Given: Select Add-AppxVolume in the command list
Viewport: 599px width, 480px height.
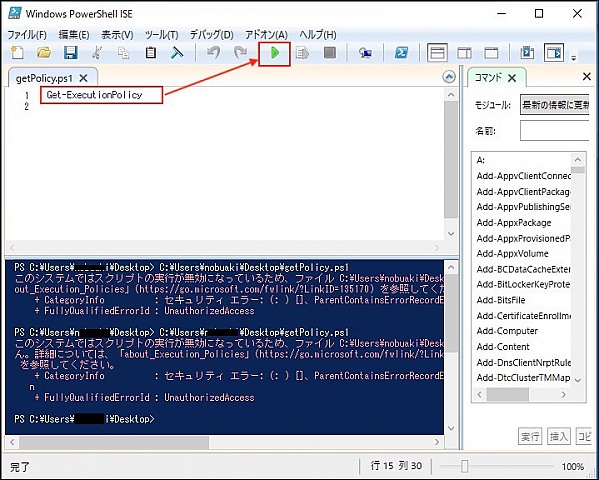Looking at the screenshot, I should (x=512, y=254).
